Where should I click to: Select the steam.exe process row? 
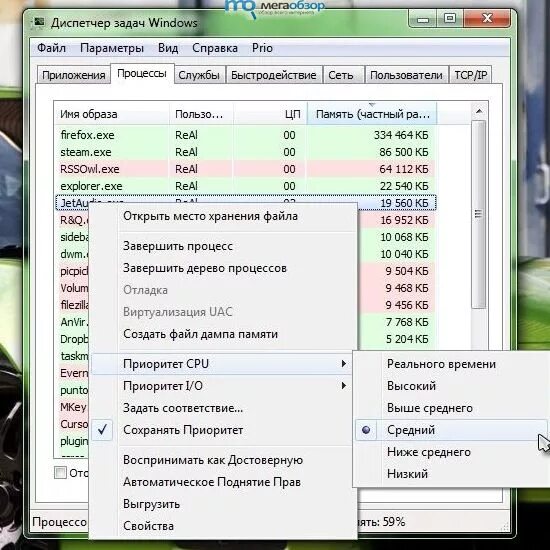pyautogui.click(x=246, y=152)
